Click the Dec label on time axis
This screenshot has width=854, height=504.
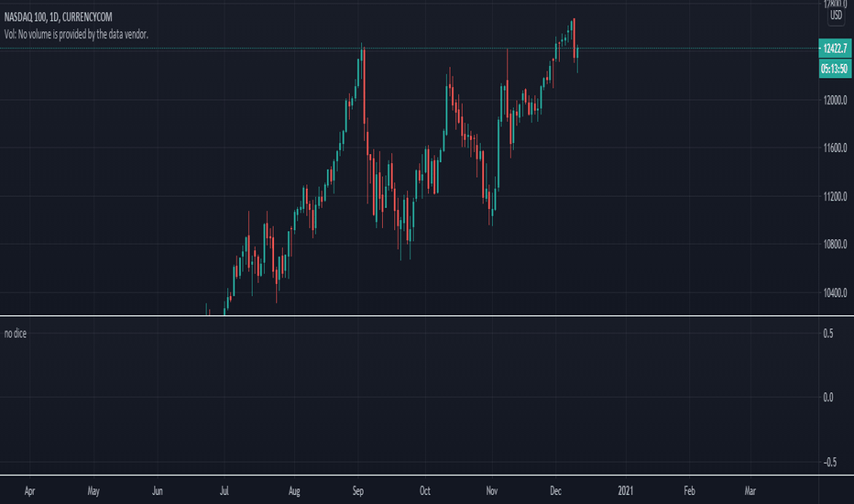[555, 491]
